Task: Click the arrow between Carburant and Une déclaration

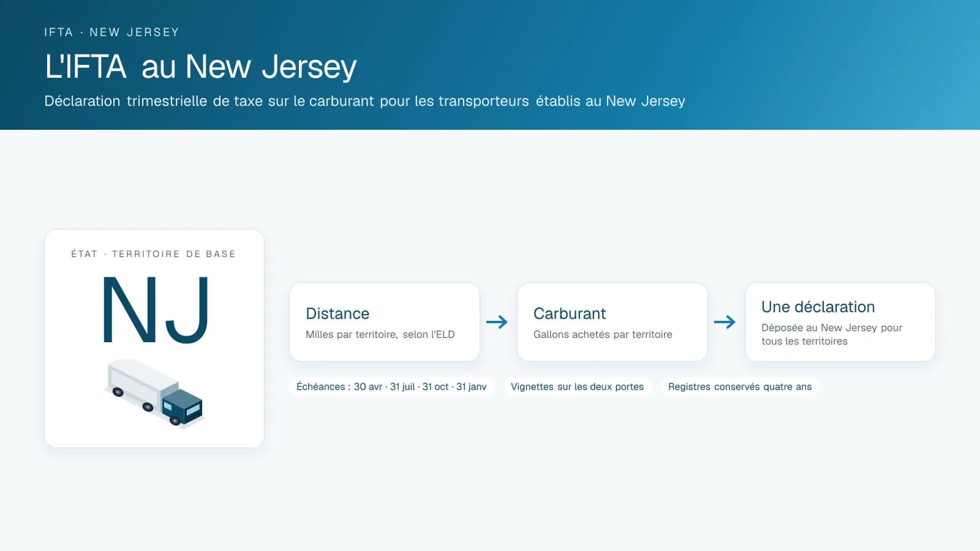Action: click(x=725, y=322)
